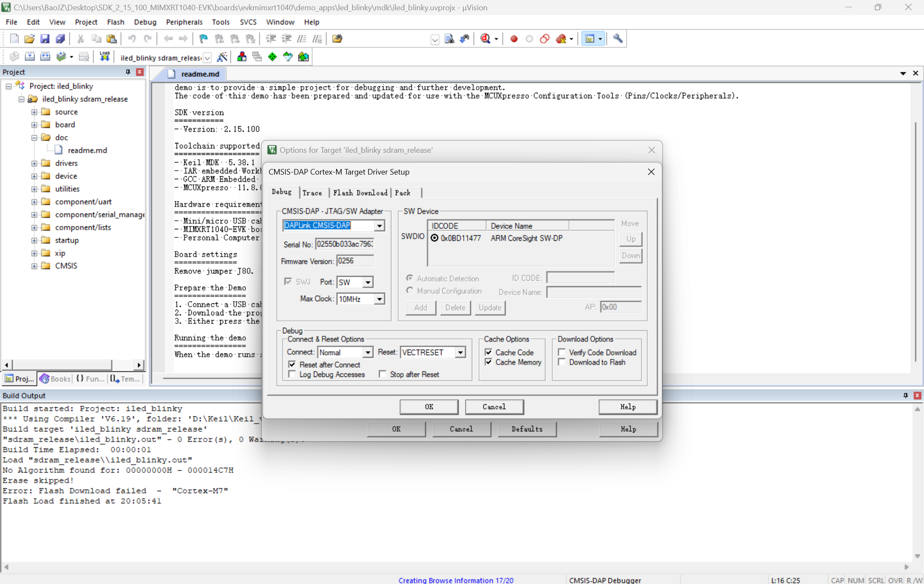Open the Reset VECTRESET dropdown
Image resolution: width=924 pixels, height=584 pixels.
pyautogui.click(x=460, y=352)
